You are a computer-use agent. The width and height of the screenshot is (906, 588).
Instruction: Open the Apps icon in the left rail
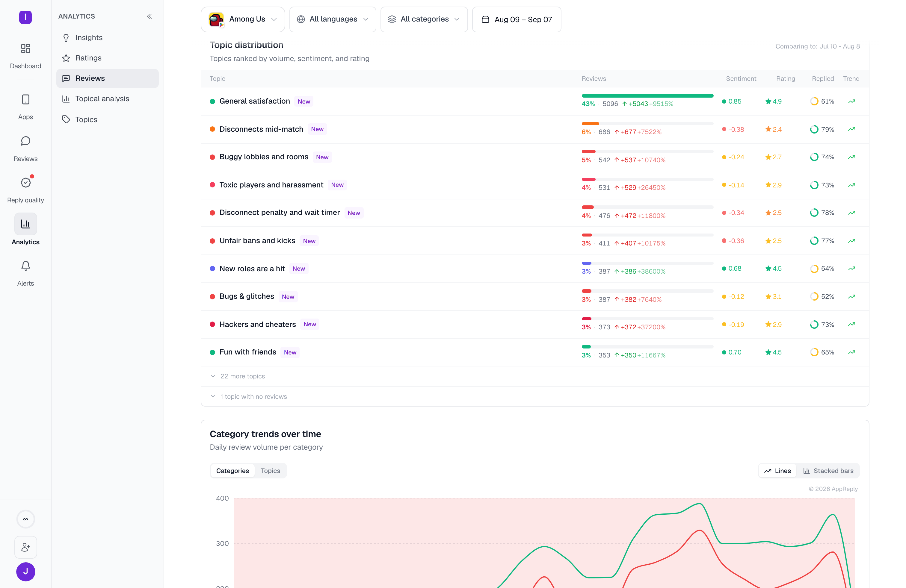25,100
